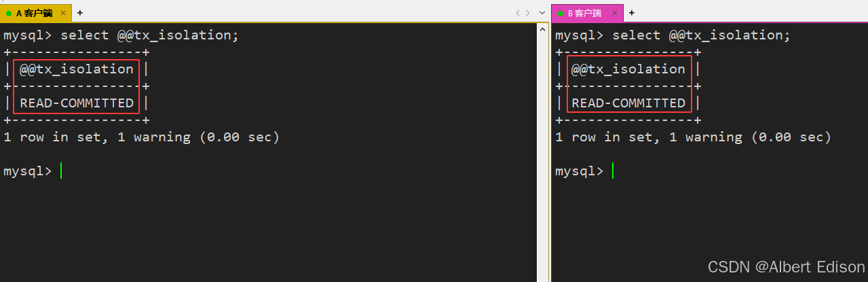Viewport: 868px width, 282px height.
Task: Click READ-COMMITTED value in B pane
Action: point(628,103)
